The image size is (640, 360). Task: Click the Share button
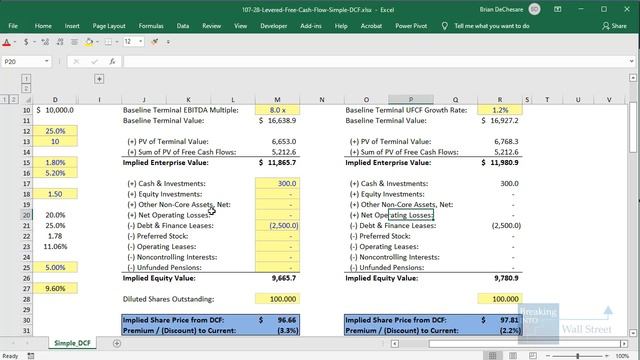[614, 26]
